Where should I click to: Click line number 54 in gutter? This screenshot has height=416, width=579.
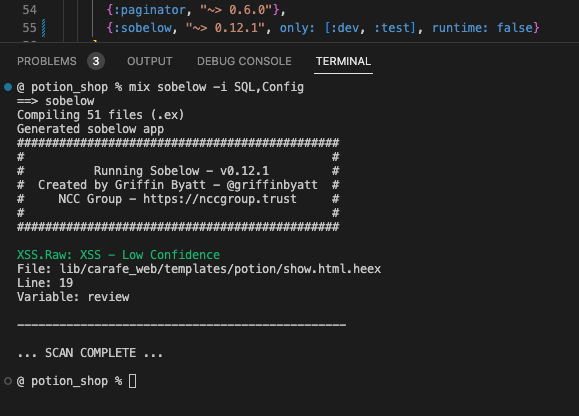tap(30, 10)
